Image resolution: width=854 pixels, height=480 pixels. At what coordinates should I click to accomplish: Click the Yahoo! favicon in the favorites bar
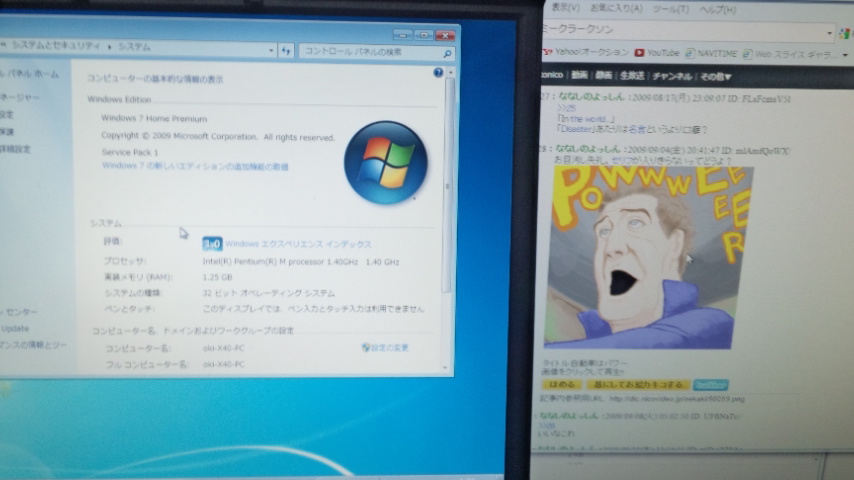pos(547,52)
